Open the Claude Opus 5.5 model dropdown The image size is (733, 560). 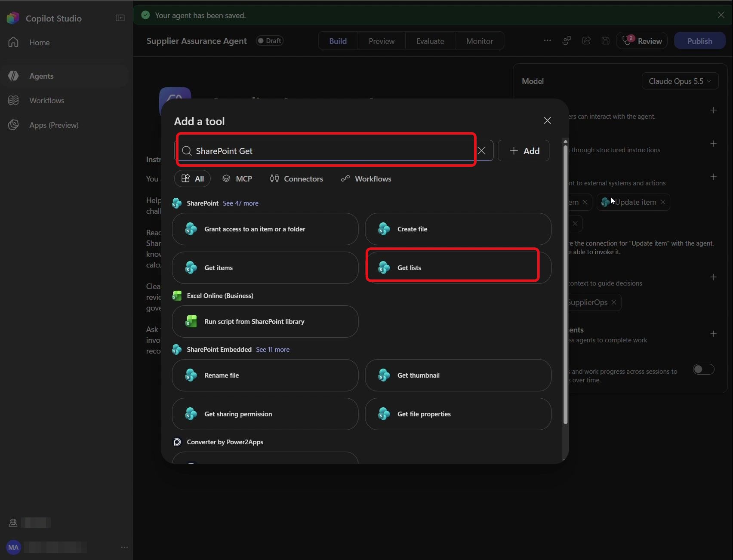point(680,81)
